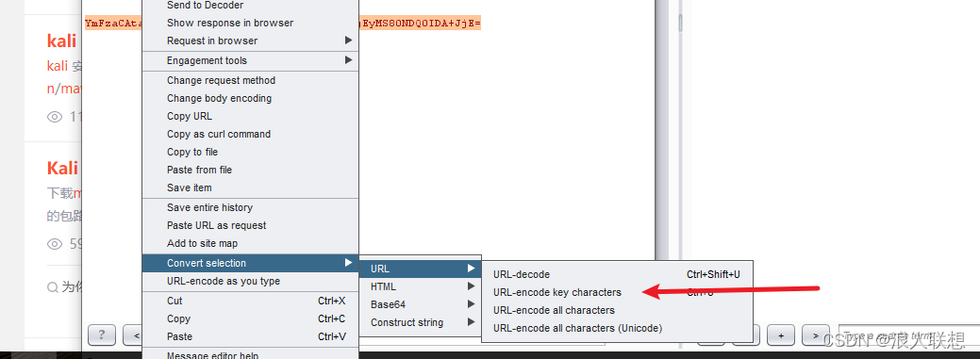Click Copy URL menu entry
Image resolution: width=980 pixels, height=359 pixels.
[251, 116]
